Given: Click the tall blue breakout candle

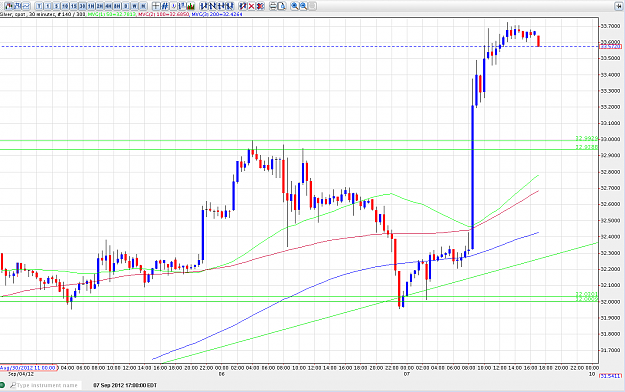Looking at the screenshot, I should coord(473,177).
